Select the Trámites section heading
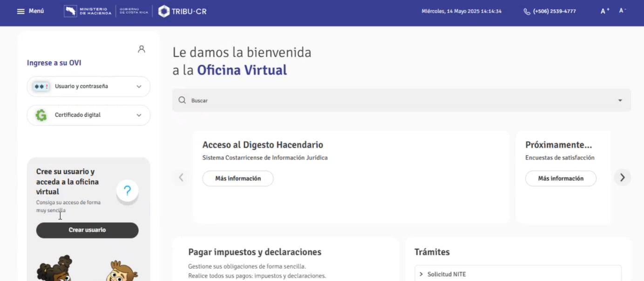The image size is (644, 281). click(x=432, y=252)
